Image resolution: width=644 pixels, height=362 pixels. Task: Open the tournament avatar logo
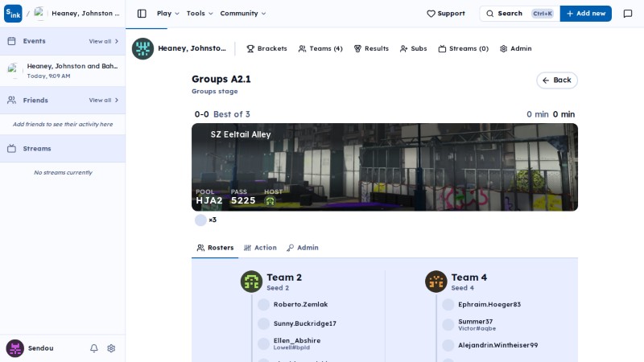142,48
